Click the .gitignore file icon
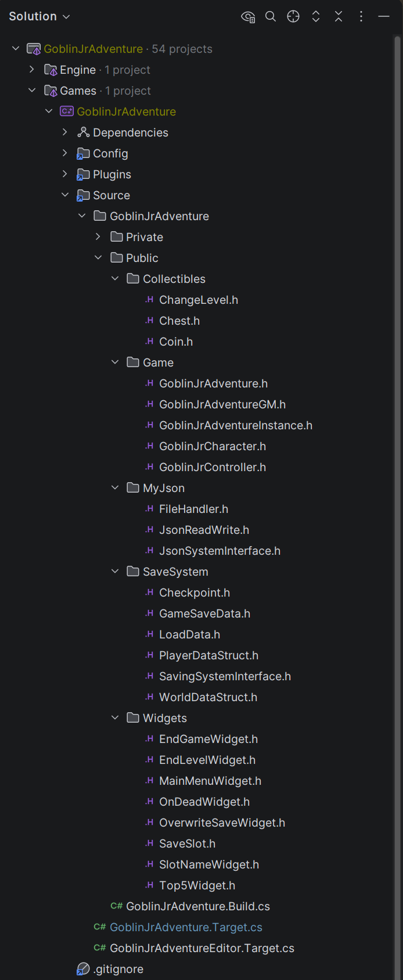Viewport: 403px width, 980px height. coord(83,968)
